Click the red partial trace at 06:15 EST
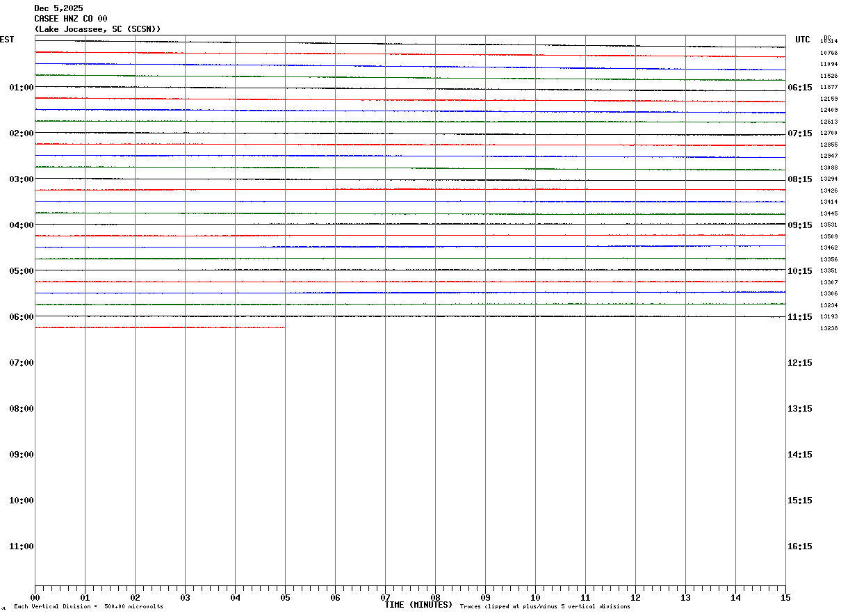Image resolution: width=841 pixels, height=616 pixels. pyautogui.click(x=160, y=327)
